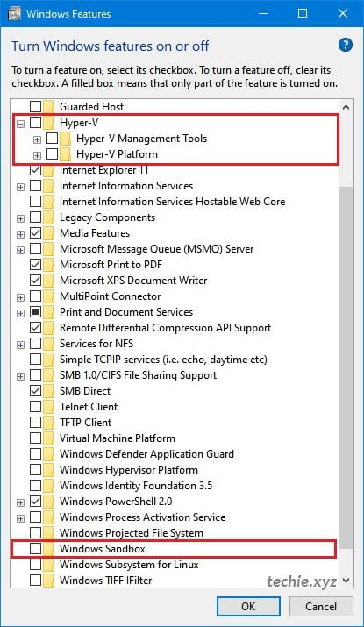Close the Windows Features dialog
The height and width of the screenshot is (627, 364).
pos(343,13)
